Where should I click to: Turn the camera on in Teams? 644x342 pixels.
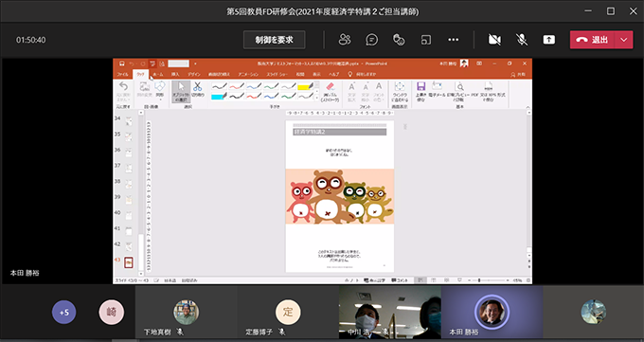(x=494, y=40)
